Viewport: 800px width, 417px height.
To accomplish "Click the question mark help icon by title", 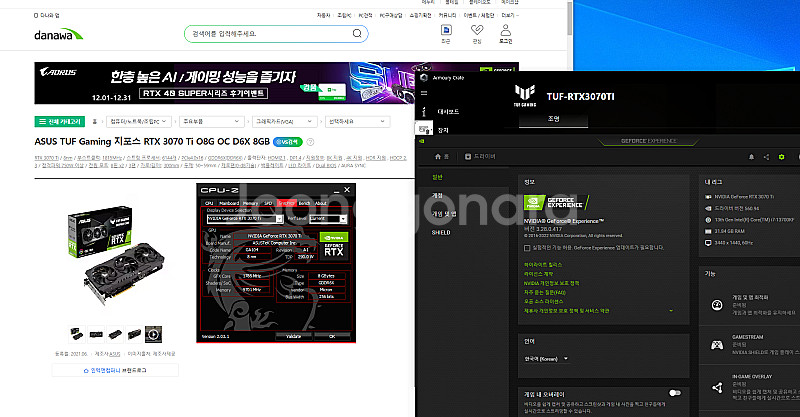I will coord(310,142).
